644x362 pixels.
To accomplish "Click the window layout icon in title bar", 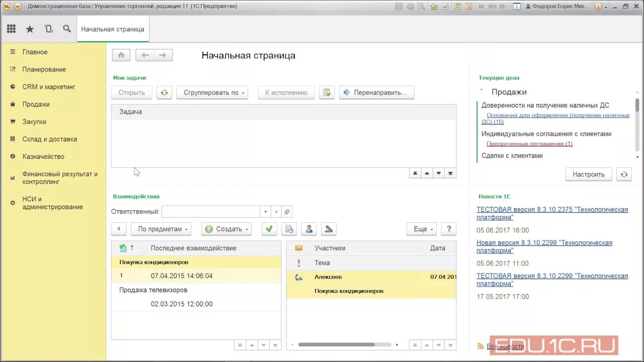I will [x=517, y=7].
